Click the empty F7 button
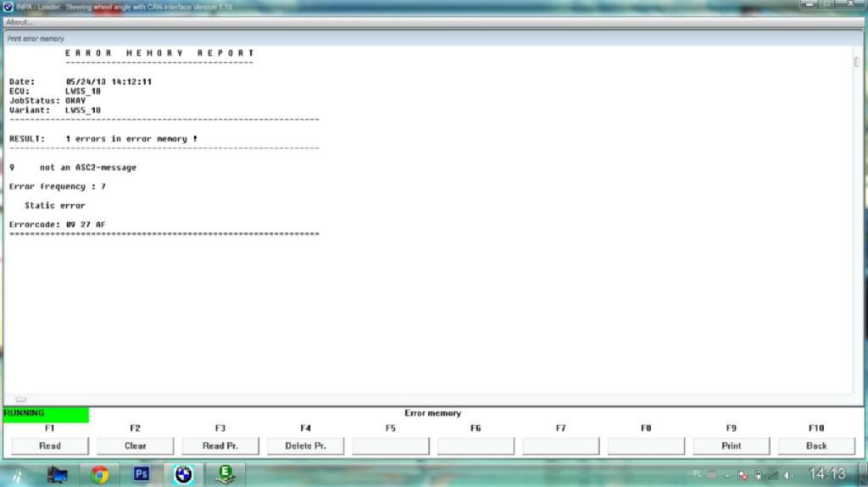Image resolution: width=868 pixels, height=487 pixels. 561,445
